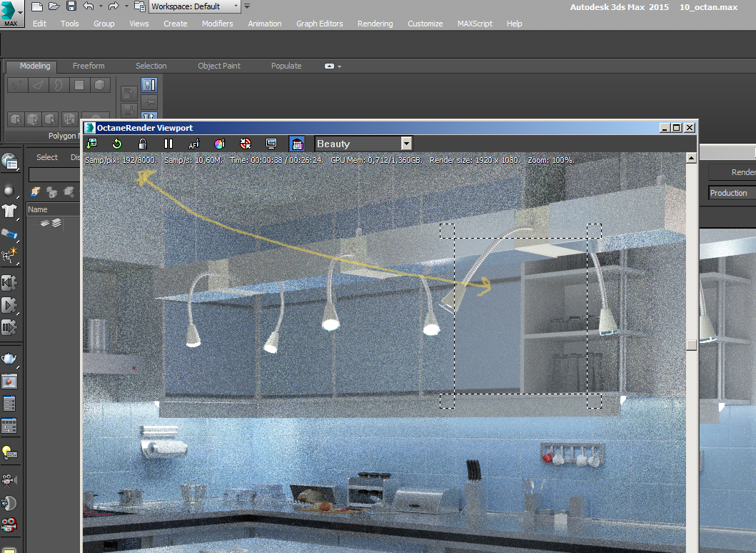The image size is (756, 553).
Task: Redo the last undone action
Action: click(114, 6)
